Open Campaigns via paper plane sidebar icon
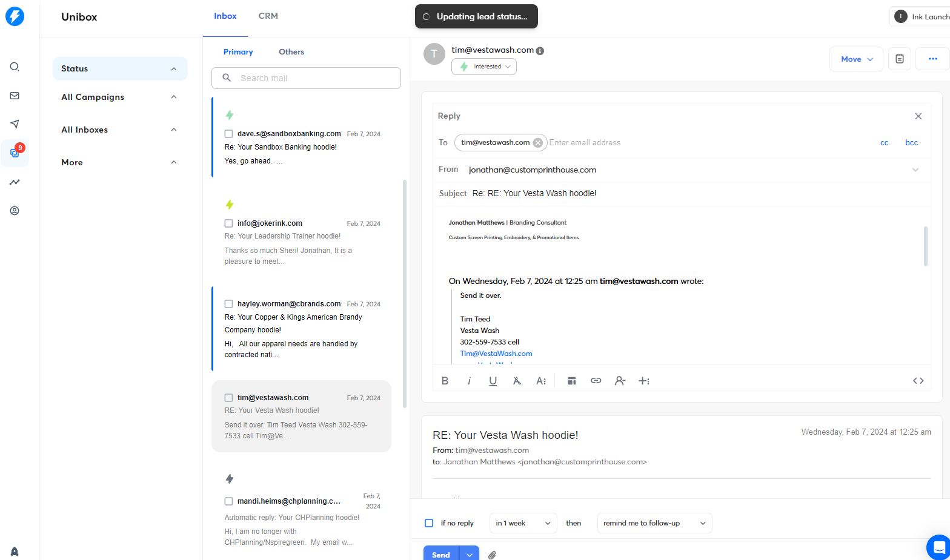950x560 pixels. pos(15,124)
